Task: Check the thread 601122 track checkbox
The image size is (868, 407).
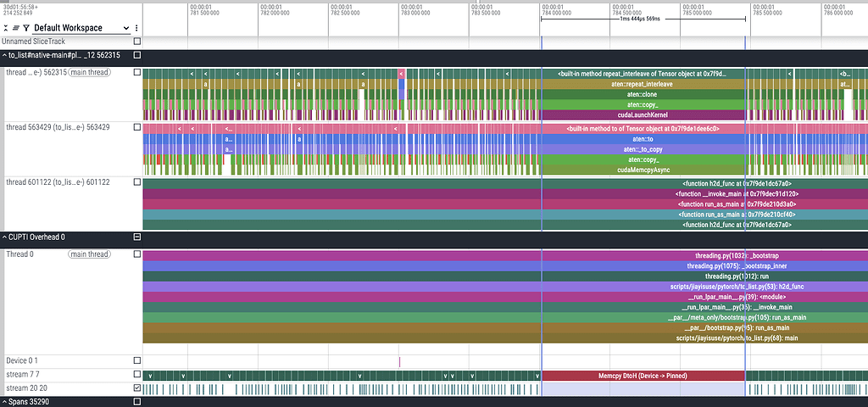Action: pos(137,182)
